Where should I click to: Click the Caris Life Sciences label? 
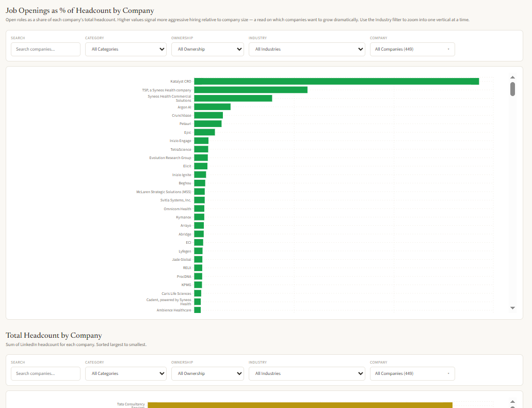click(176, 293)
